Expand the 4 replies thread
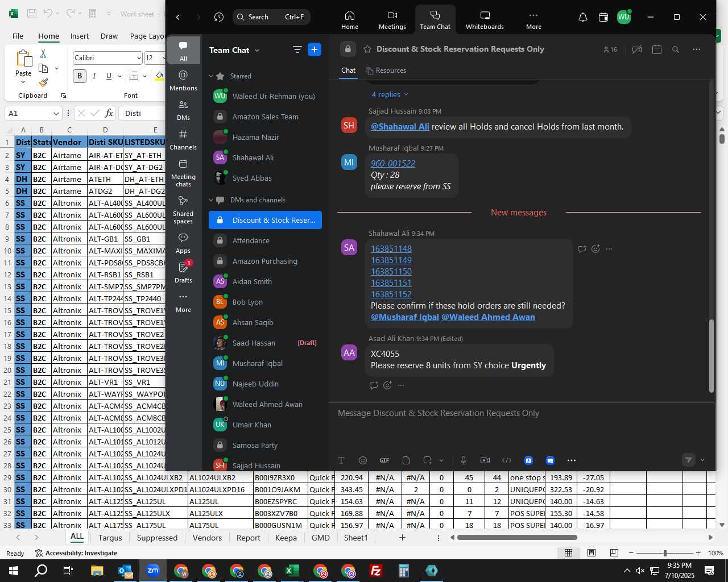This screenshot has width=728, height=582. pyautogui.click(x=390, y=94)
